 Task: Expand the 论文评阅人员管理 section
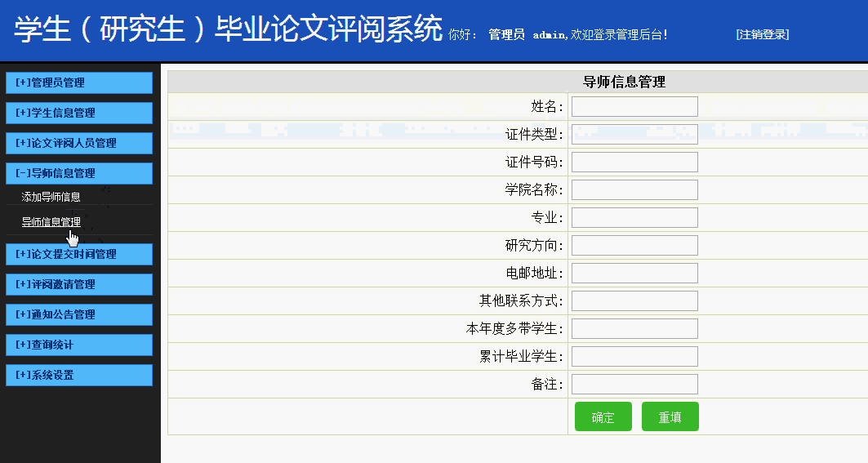pos(79,143)
